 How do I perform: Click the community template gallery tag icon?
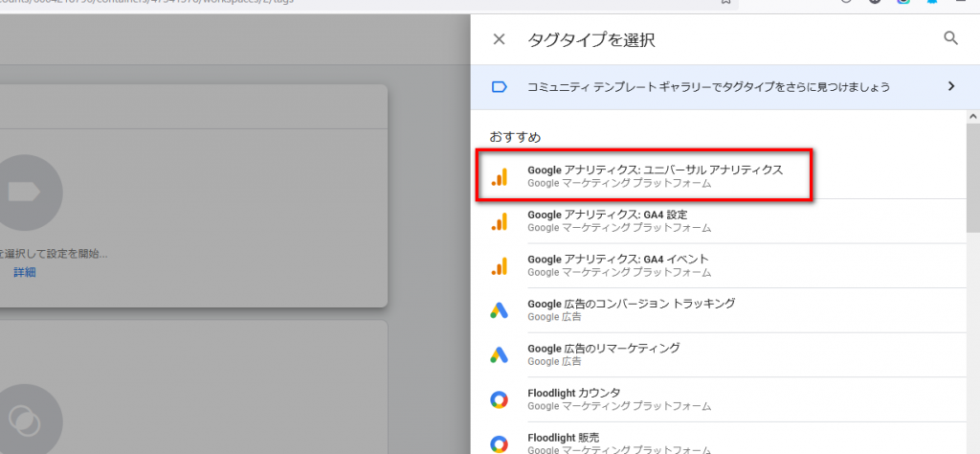(x=499, y=87)
